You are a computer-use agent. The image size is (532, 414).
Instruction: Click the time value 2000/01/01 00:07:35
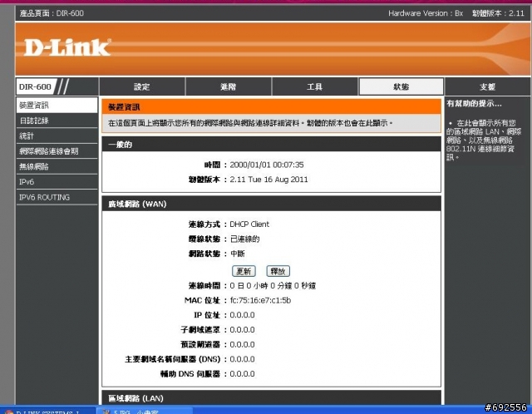267,165
